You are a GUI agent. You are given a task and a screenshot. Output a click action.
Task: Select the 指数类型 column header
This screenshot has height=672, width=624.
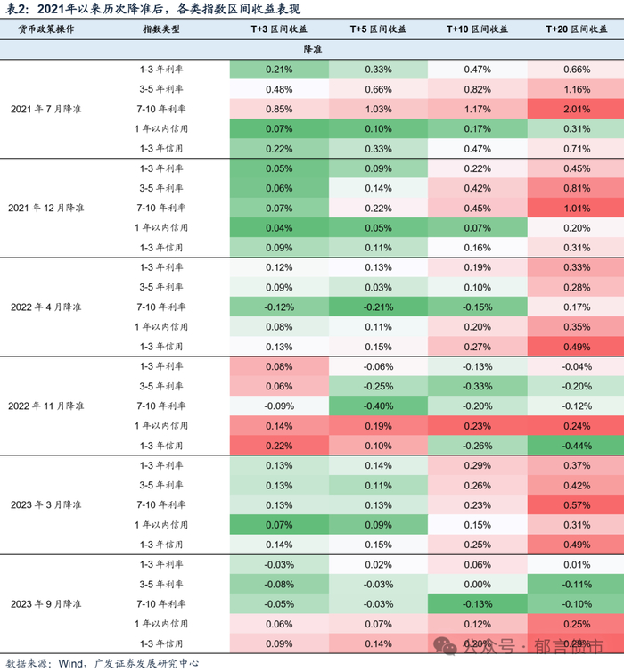(161, 29)
